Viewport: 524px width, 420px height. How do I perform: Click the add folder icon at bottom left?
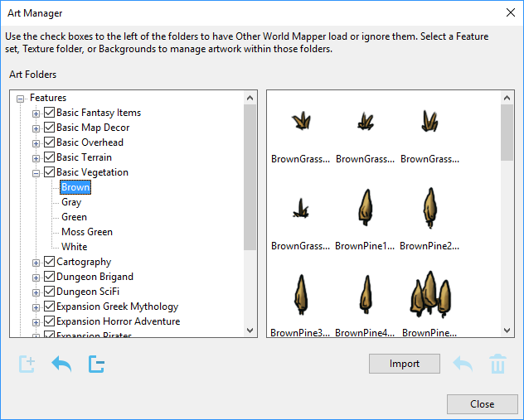[x=27, y=364]
